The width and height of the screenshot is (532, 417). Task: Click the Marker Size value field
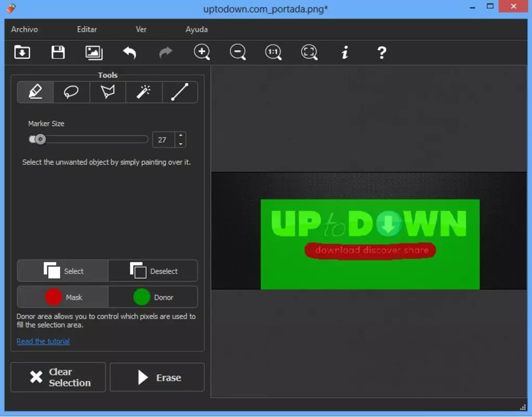pos(164,140)
